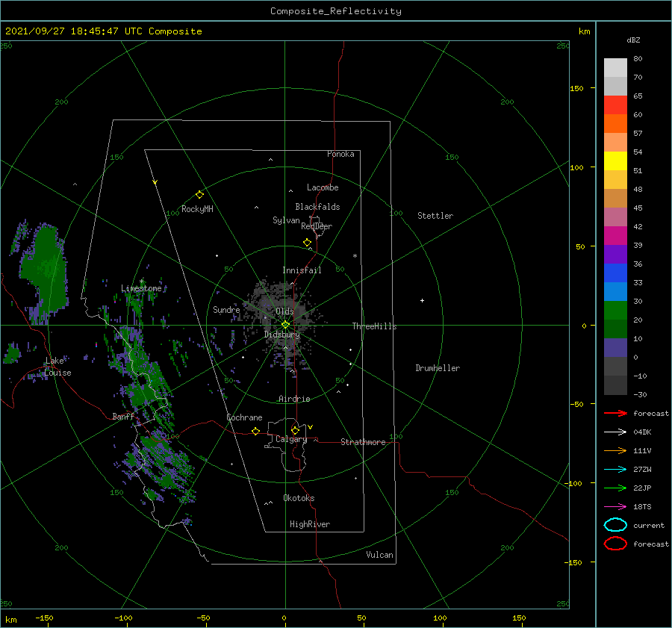Click the 04DK legend label
Viewport: 672px width, 628px height.
tap(642, 432)
